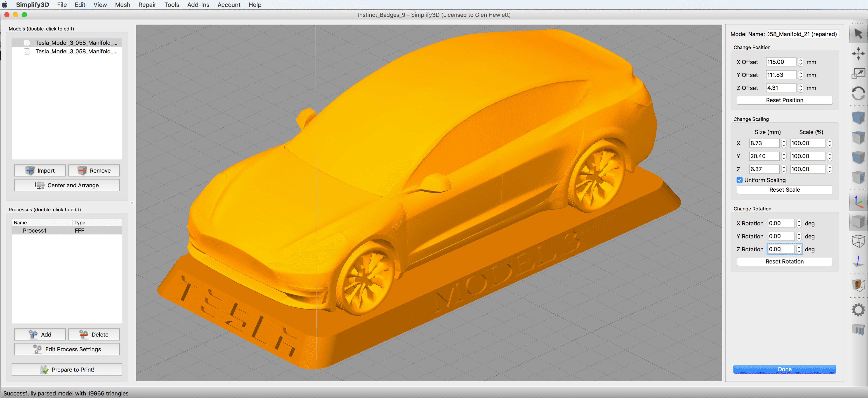Switch to side view cube
Viewport: 868px width, 398px height.
point(858,177)
